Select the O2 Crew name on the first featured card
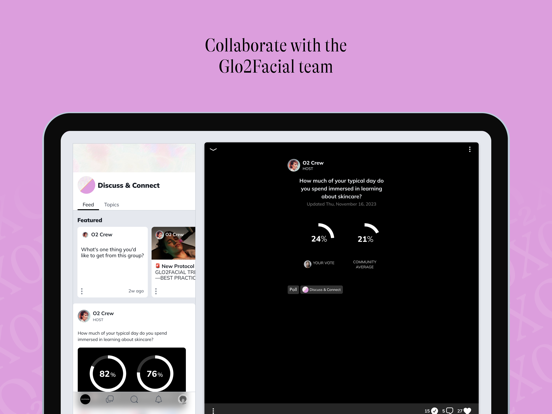 [102, 234]
